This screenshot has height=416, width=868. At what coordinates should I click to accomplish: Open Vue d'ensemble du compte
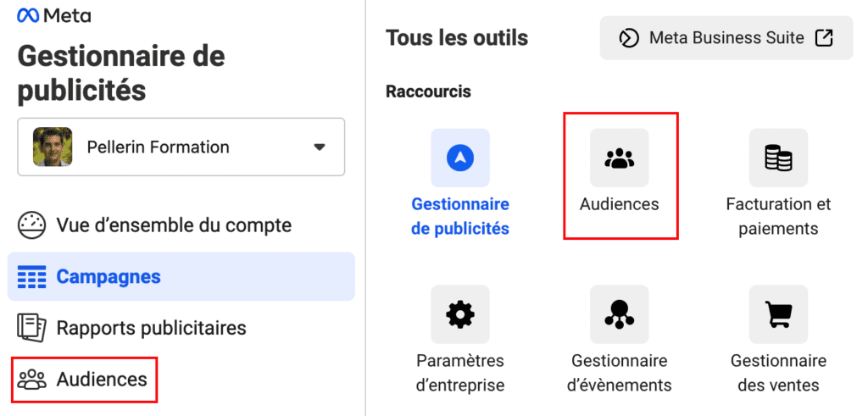tap(173, 225)
